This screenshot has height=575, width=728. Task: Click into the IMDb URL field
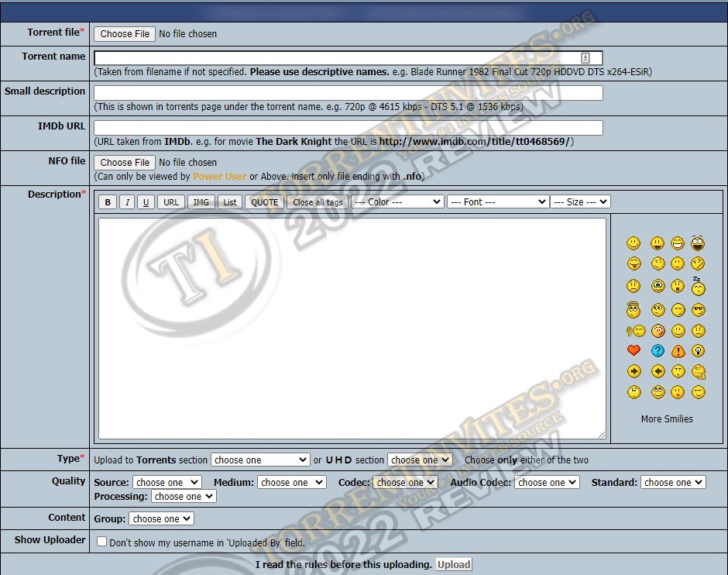(348, 128)
